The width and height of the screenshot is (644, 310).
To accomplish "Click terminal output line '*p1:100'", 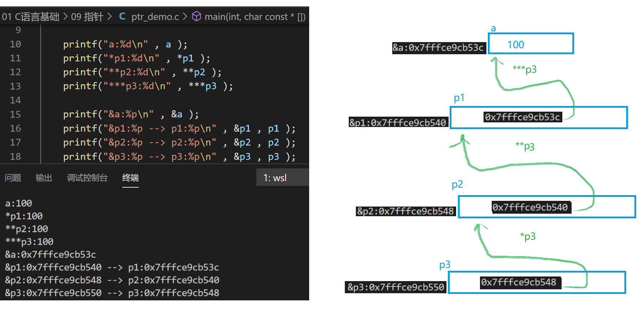I will point(24,216).
